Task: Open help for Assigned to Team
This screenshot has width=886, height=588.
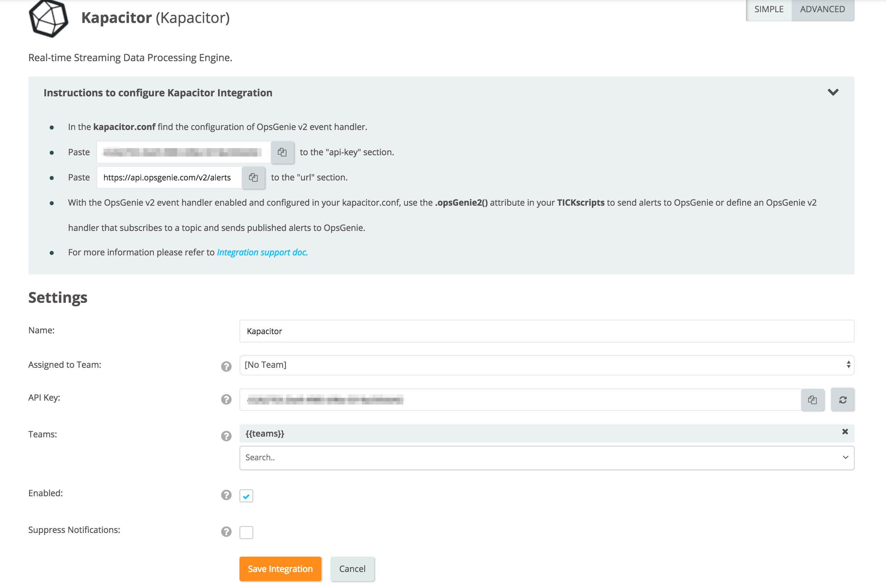Action: (226, 366)
